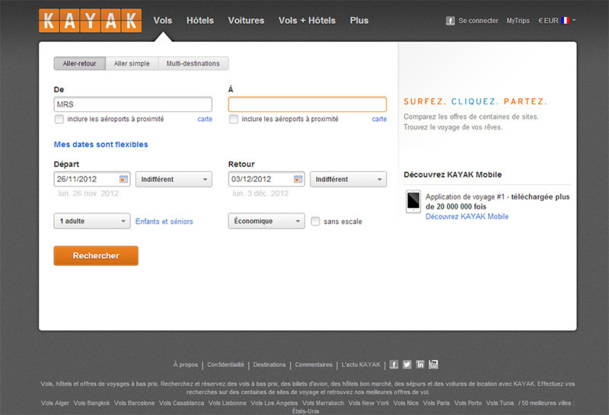Click the KAYAK logo
609x415 pixels.
[x=90, y=20]
